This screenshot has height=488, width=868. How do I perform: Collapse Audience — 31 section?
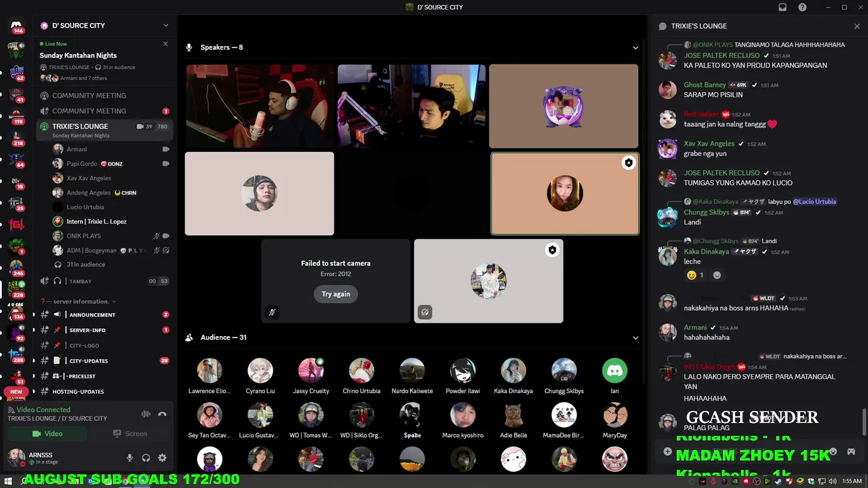pos(635,338)
